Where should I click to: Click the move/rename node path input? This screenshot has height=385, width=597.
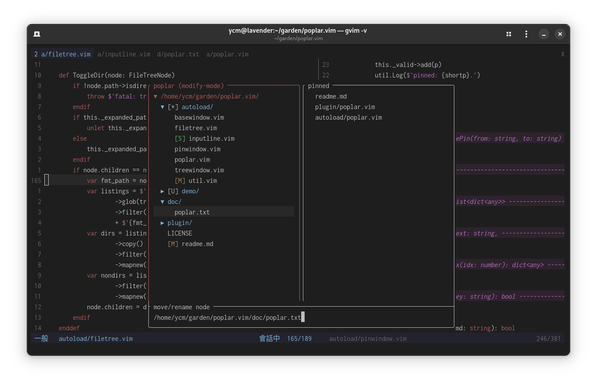(301, 318)
